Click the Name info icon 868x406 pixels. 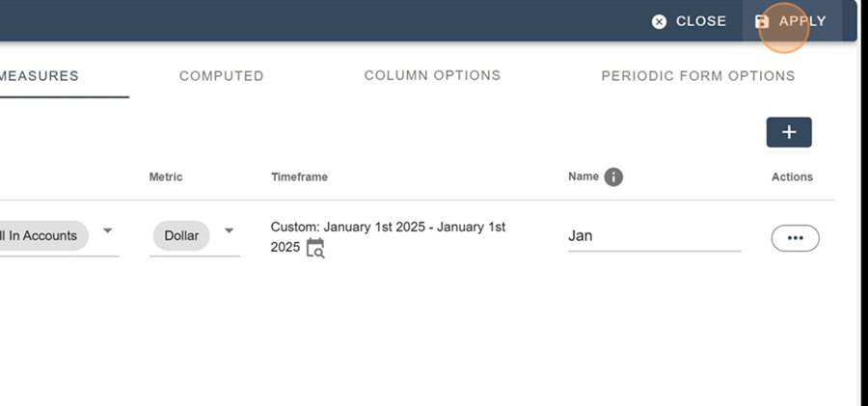[613, 177]
